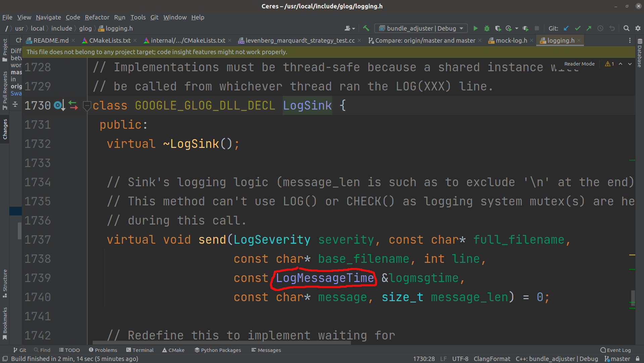The height and width of the screenshot is (363, 644).
Task: Click the LF line separator selector
Action: (x=443, y=359)
